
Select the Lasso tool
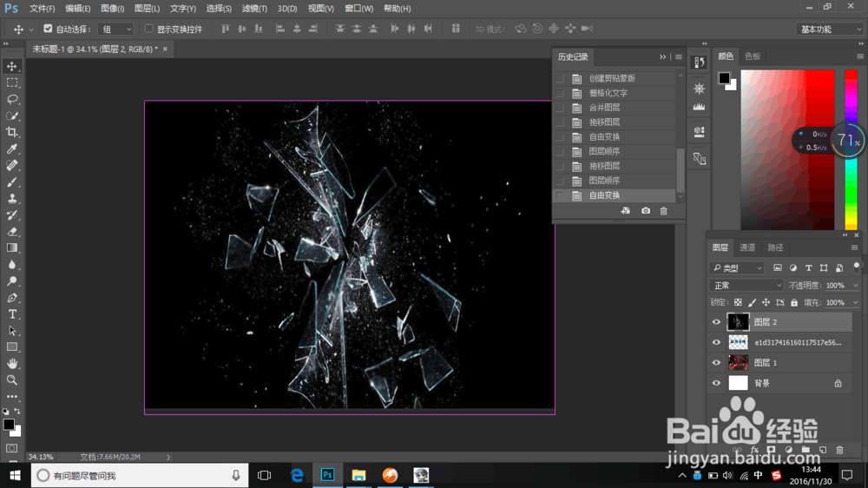[x=12, y=99]
